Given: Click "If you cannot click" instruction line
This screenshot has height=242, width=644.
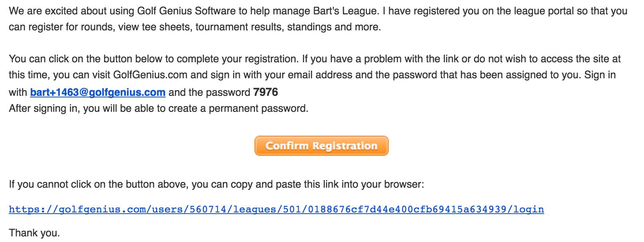Looking at the screenshot, I should point(216,184).
